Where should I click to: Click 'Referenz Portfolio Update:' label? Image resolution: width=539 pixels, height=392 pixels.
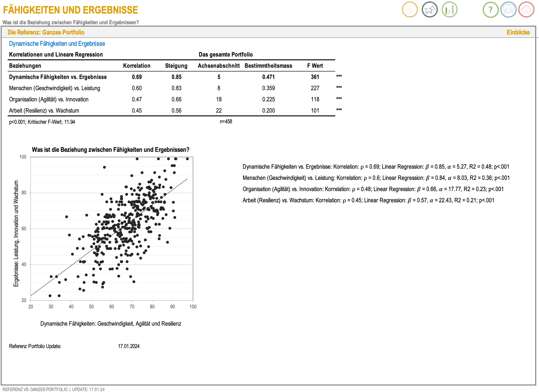[x=35, y=346]
